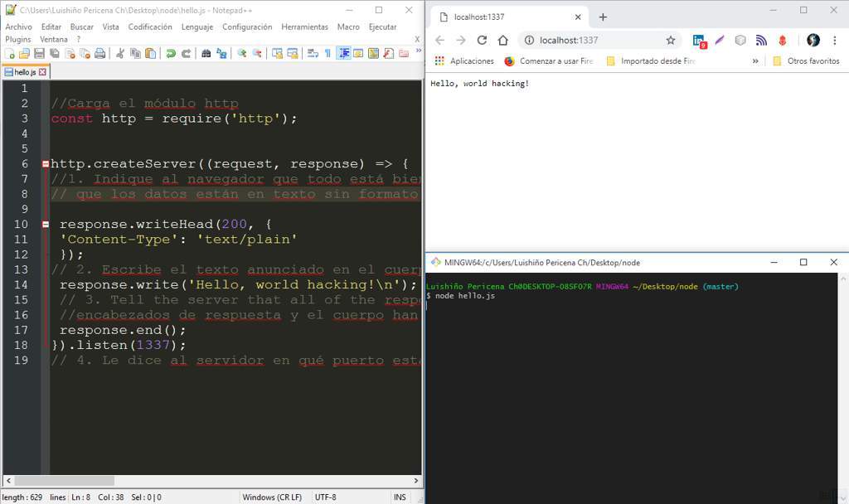
Task: Expand the hidden bookmarks via double chevron
Action: pyautogui.click(x=756, y=61)
